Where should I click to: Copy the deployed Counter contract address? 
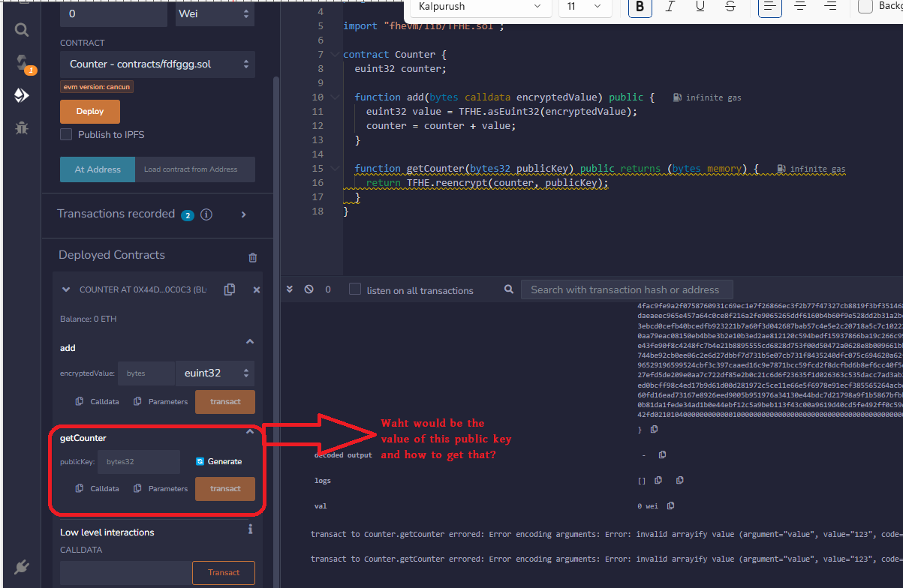point(230,289)
